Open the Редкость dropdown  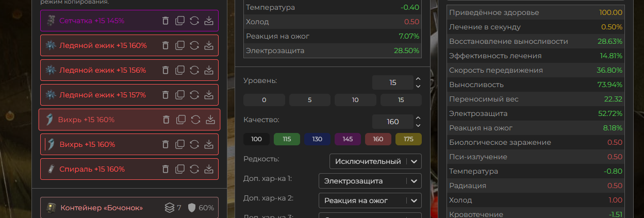(375, 161)
